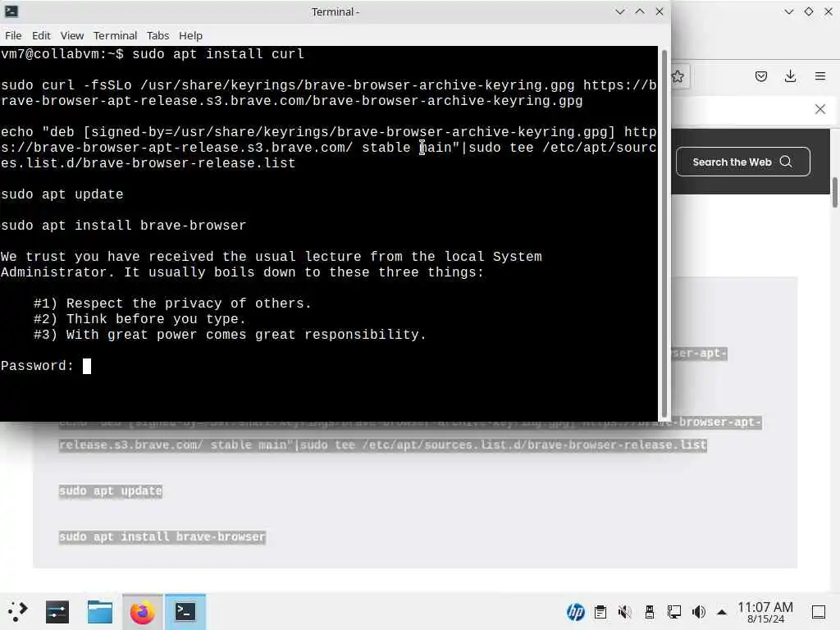Open the Tabs menu in Terminal
The image size is (840, 630).
pyautogui.click(x=157, y=35)
